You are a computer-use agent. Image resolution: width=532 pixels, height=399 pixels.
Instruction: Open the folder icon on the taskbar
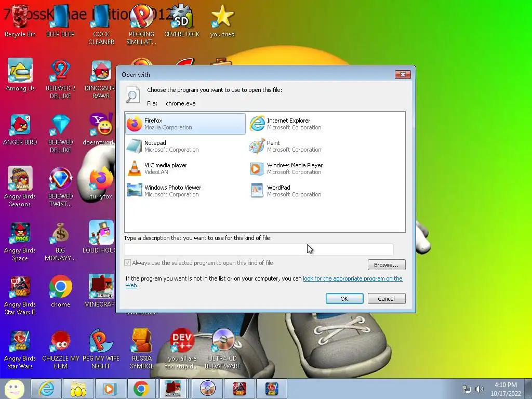(78, 389)
